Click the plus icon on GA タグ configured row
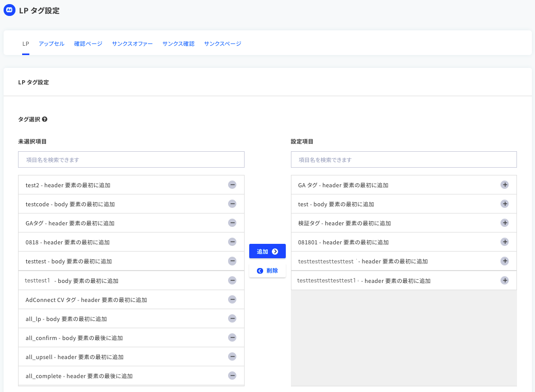 pyautogui.click(x=505, y=185)
